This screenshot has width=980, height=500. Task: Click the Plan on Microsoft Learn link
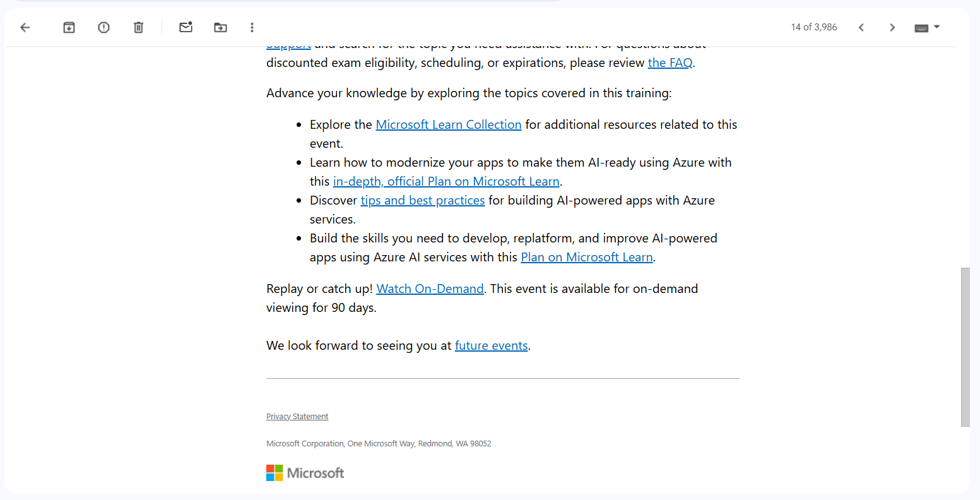(587, 257)
